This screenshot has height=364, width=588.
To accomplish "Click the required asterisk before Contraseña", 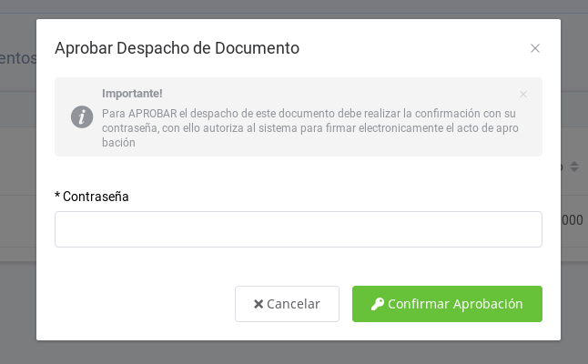I will pyautogui.click(x=57, y=197).
